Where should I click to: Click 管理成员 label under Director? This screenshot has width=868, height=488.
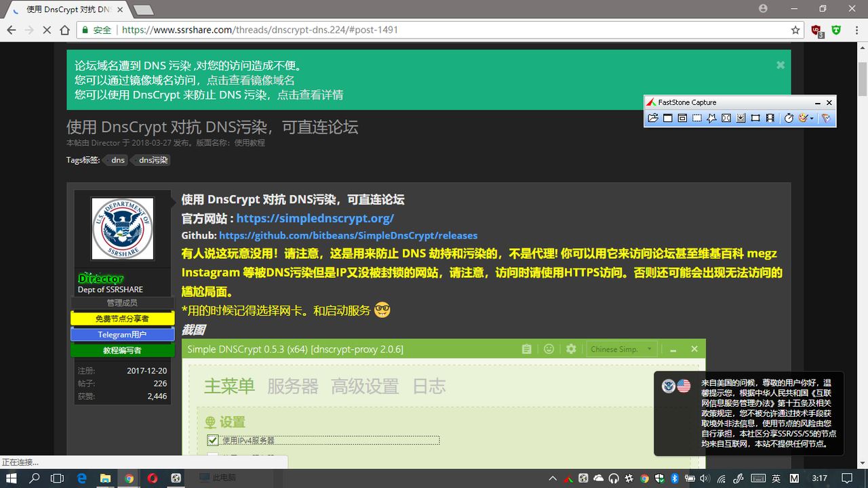[122, 303]
